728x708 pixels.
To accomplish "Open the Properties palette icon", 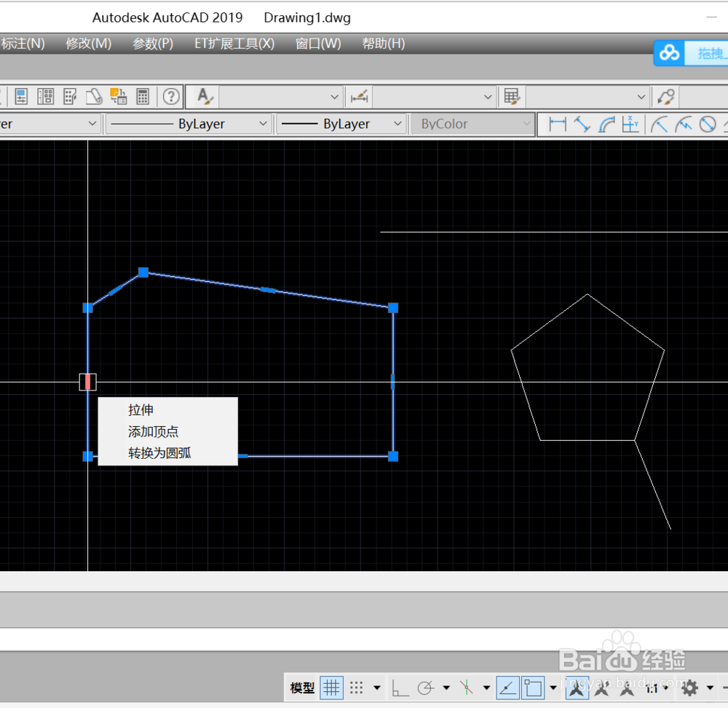I will tap(21, 97).
